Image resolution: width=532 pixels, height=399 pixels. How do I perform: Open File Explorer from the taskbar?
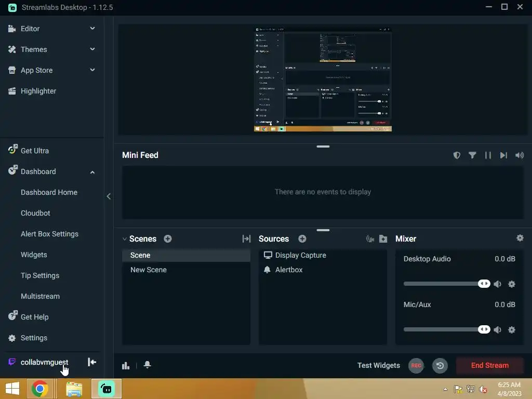point(74,389)
